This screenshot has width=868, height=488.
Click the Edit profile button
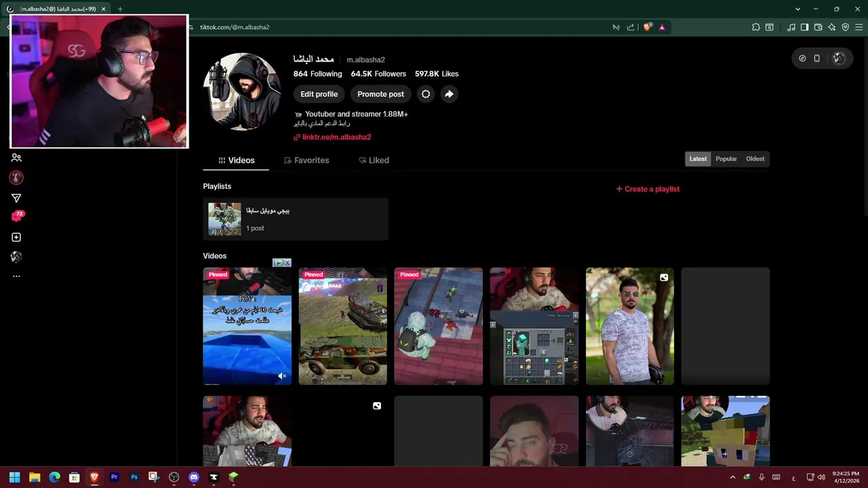[319, 94]
